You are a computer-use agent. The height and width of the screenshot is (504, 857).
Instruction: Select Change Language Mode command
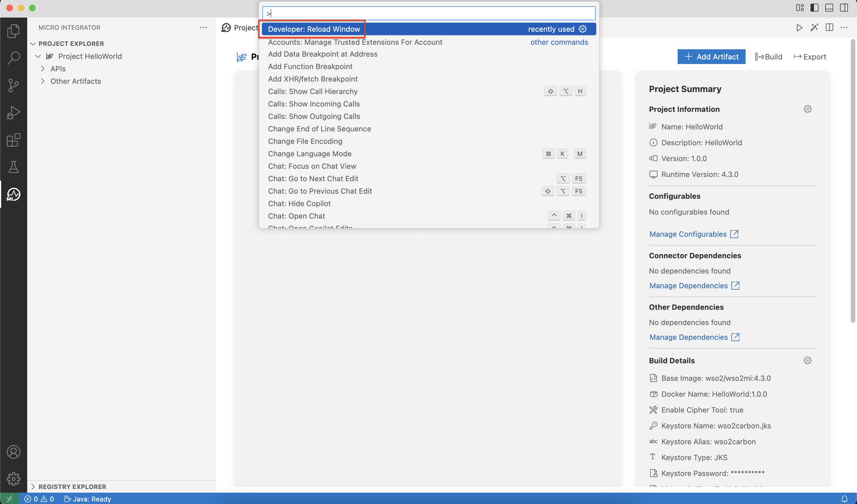[x=309, y=154]
